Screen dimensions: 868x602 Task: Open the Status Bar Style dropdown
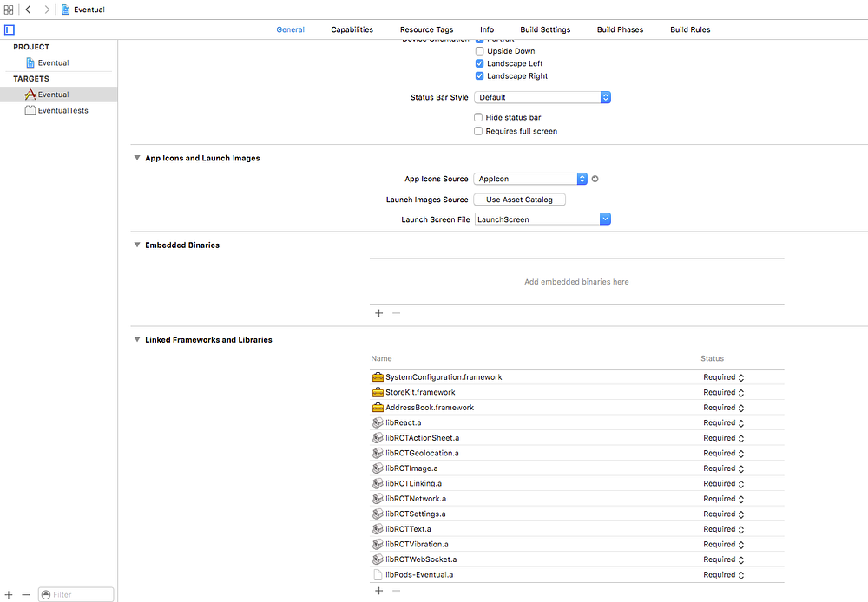click(x=542, y=97)
